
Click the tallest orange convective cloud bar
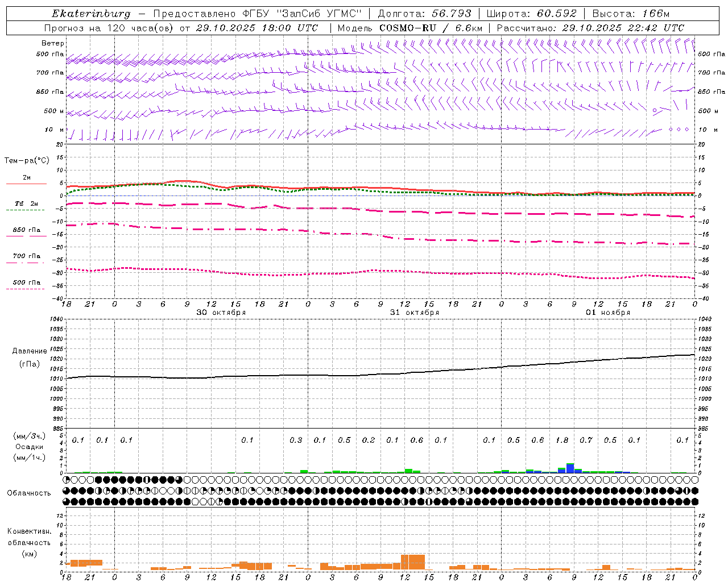point(413,562)
